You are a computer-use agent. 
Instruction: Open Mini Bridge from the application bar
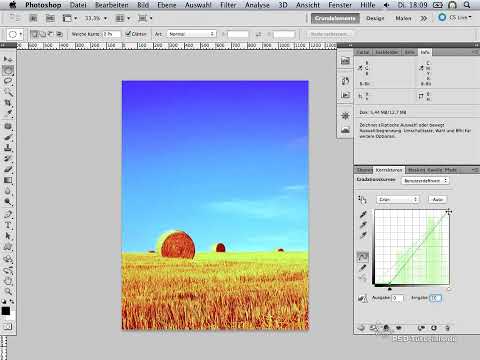[50, 18]
